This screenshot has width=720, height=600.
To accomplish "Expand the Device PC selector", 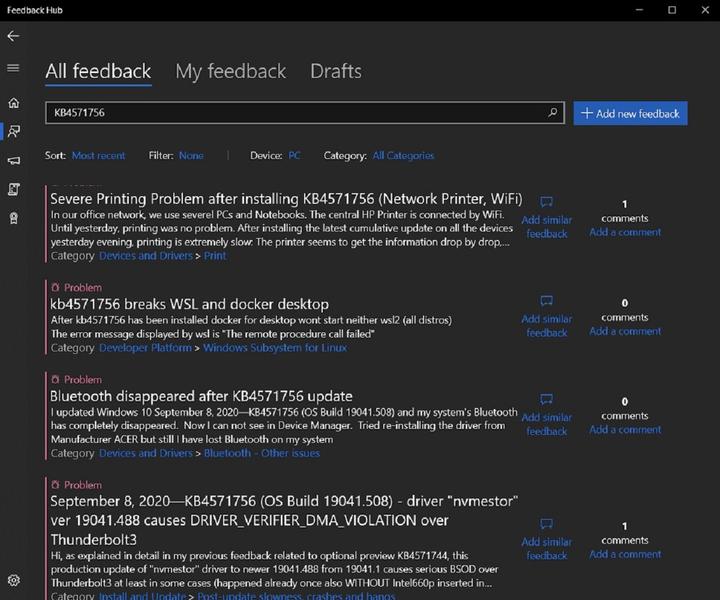I will point(294,155).
